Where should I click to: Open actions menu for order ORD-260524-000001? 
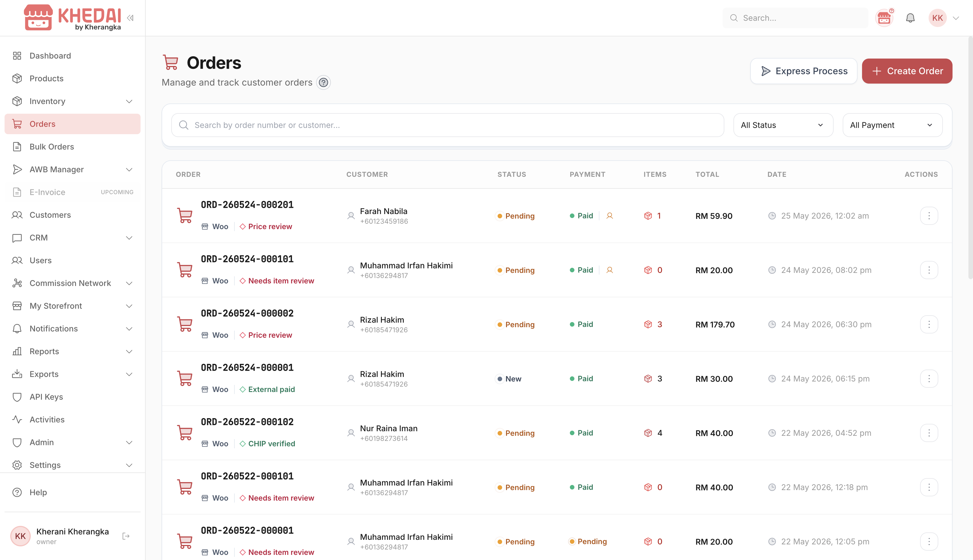coord(929,378)
